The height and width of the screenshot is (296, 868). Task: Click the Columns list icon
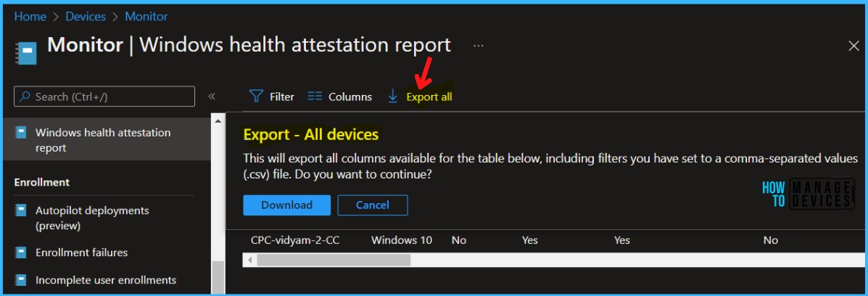tap(315, 96)
